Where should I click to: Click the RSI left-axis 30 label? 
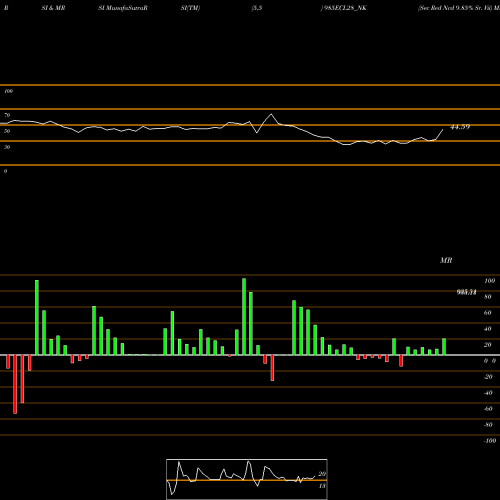7,147
